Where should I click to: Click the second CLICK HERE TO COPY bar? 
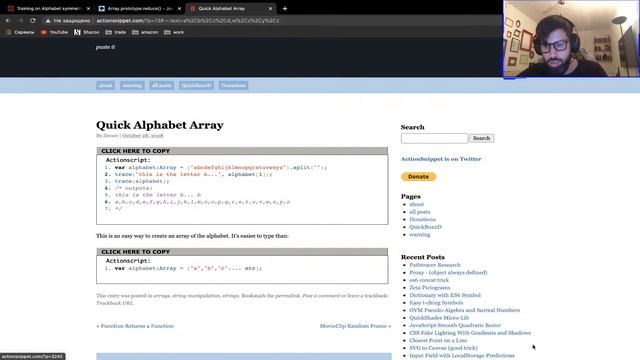tap(242, 252)
